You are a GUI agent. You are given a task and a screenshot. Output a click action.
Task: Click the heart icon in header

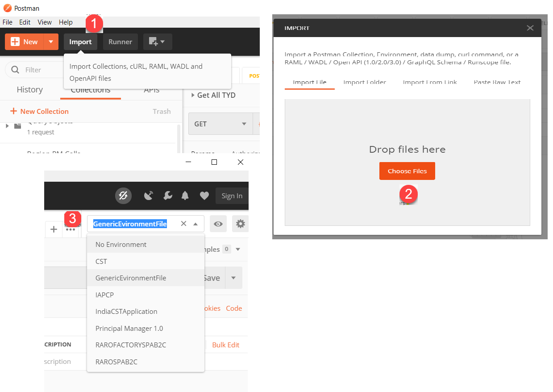point(204,196)
